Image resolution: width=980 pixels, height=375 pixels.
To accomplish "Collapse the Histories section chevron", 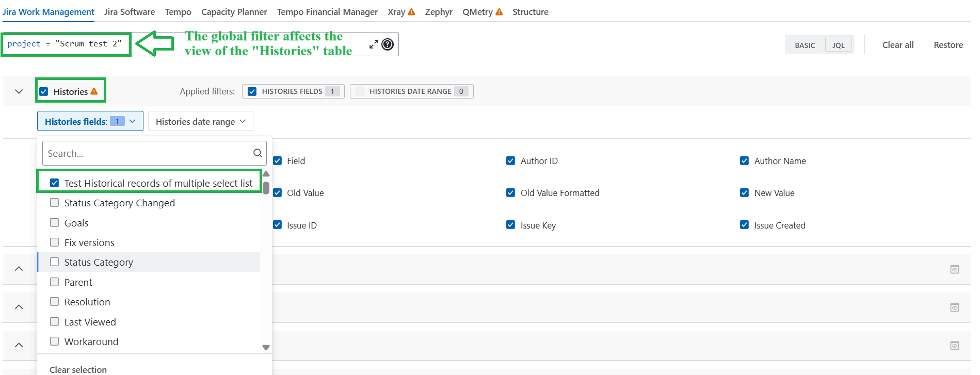I will pos(19,91).
